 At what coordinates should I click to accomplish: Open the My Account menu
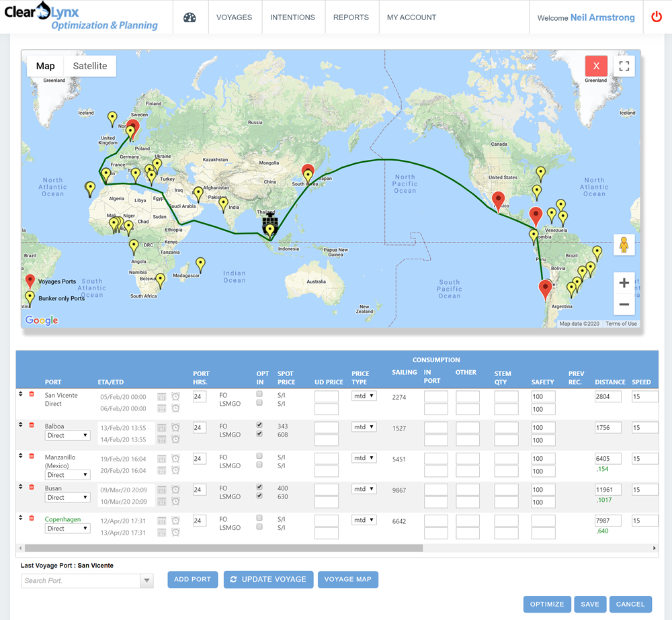pos(411,17)
